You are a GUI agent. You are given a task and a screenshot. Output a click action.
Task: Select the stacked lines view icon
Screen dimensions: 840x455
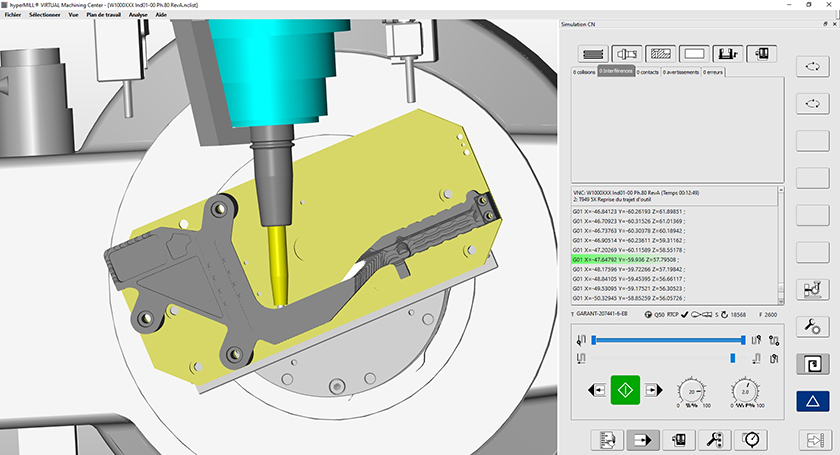[x=595, y=53]
